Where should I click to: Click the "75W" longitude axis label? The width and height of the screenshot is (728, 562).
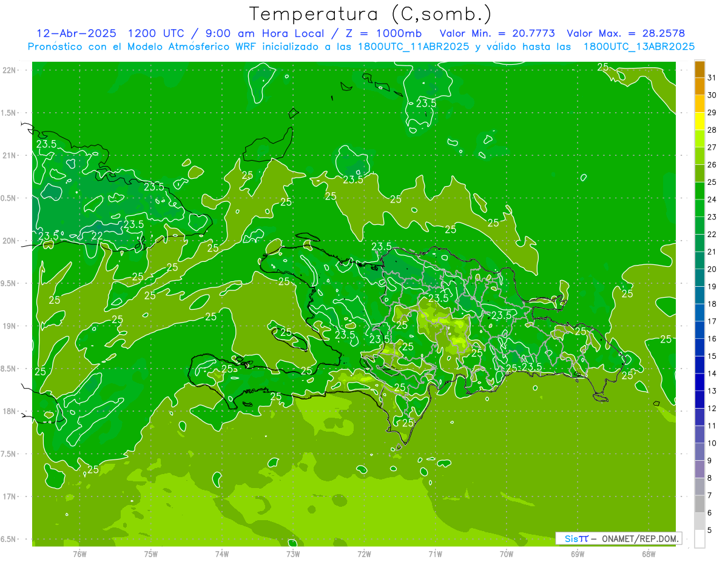point(151,554)
